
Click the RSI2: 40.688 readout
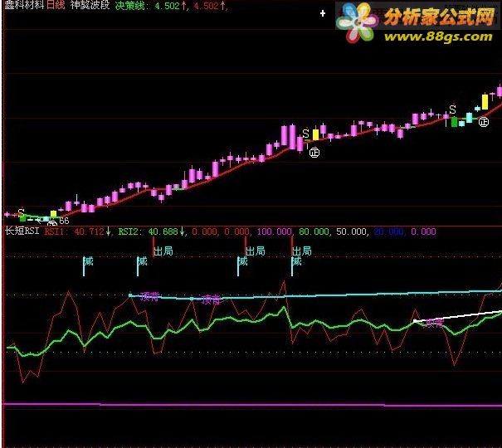(x=151, y=231)
